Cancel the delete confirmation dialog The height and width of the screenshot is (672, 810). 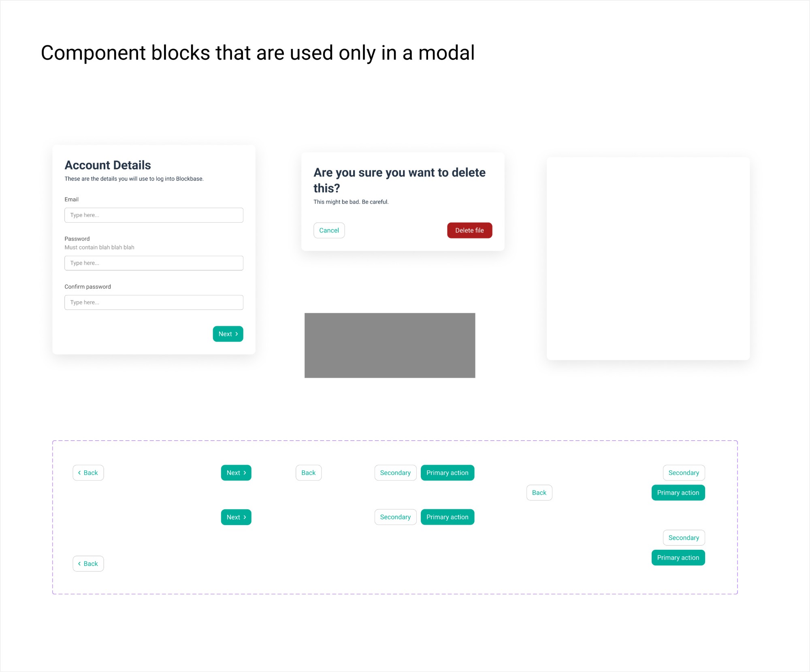click(329, 230)
